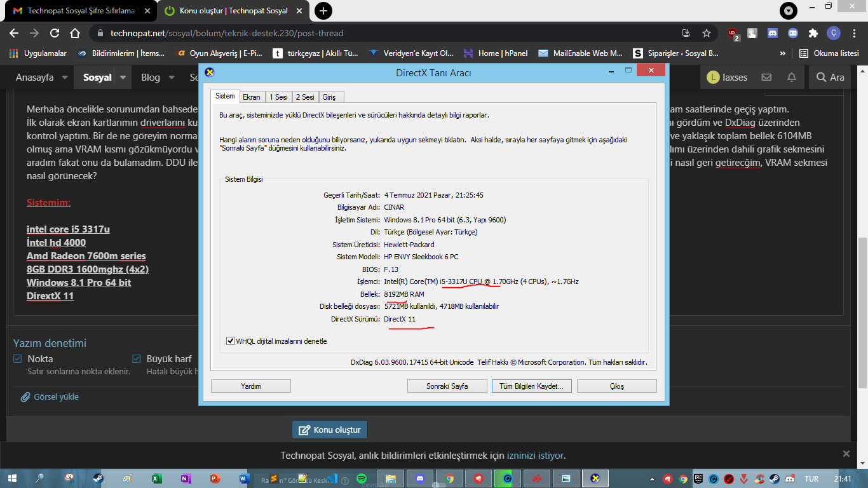Click the Görsel yükle link
The width and height of the screenshot is (868, 488).
[50, 397]
